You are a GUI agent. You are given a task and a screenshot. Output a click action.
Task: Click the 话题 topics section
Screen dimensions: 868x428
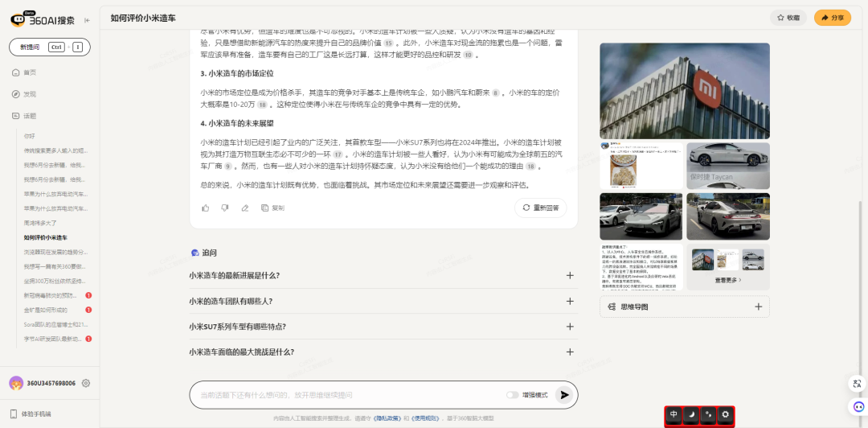coord(25,116)
